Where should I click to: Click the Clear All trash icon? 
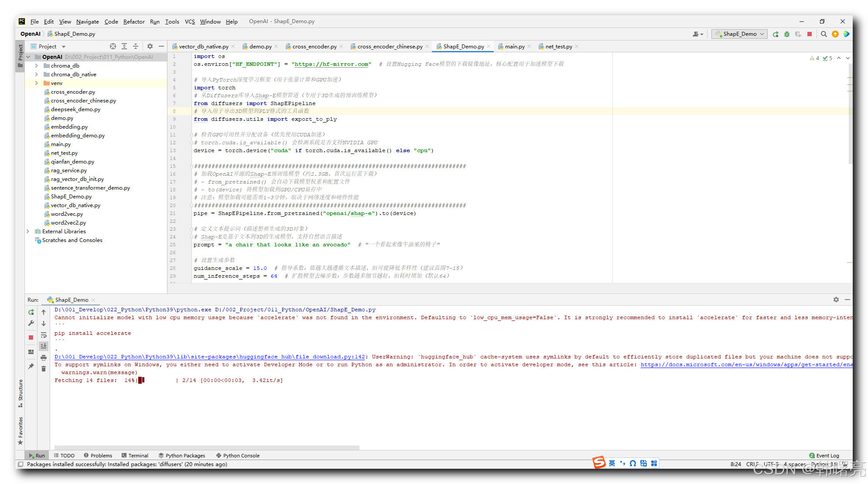point(44,369)
